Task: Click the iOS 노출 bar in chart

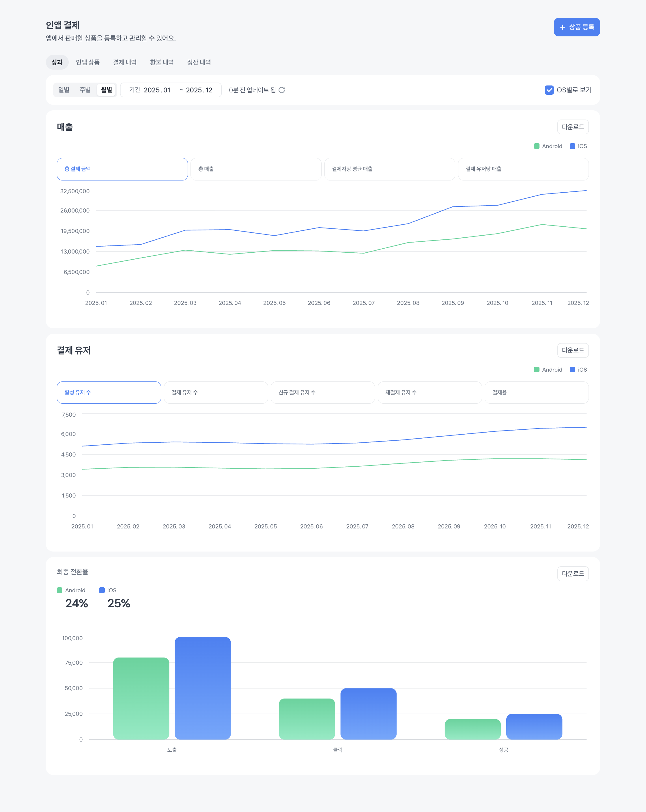Action: click(x=203, y=688)
